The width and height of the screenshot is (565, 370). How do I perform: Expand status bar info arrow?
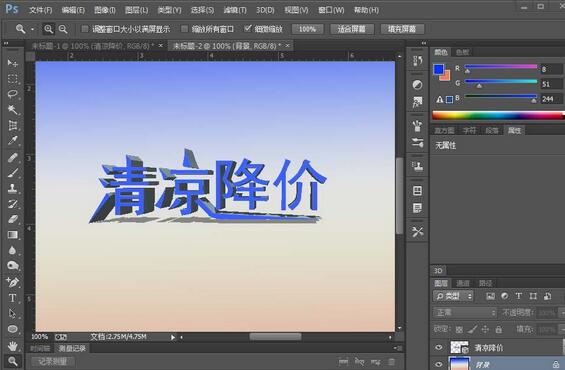(x=173, y=337)
